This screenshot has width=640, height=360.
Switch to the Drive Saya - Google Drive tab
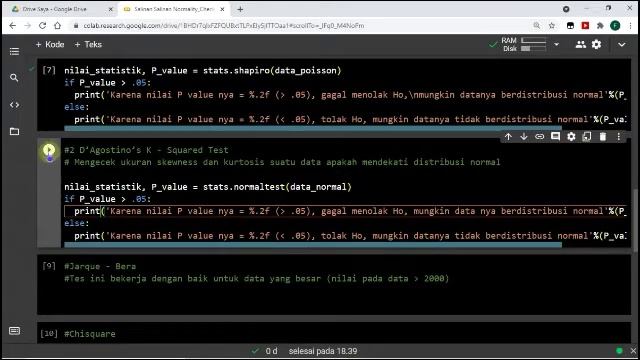pyautogui.click(x=60, y=9)
